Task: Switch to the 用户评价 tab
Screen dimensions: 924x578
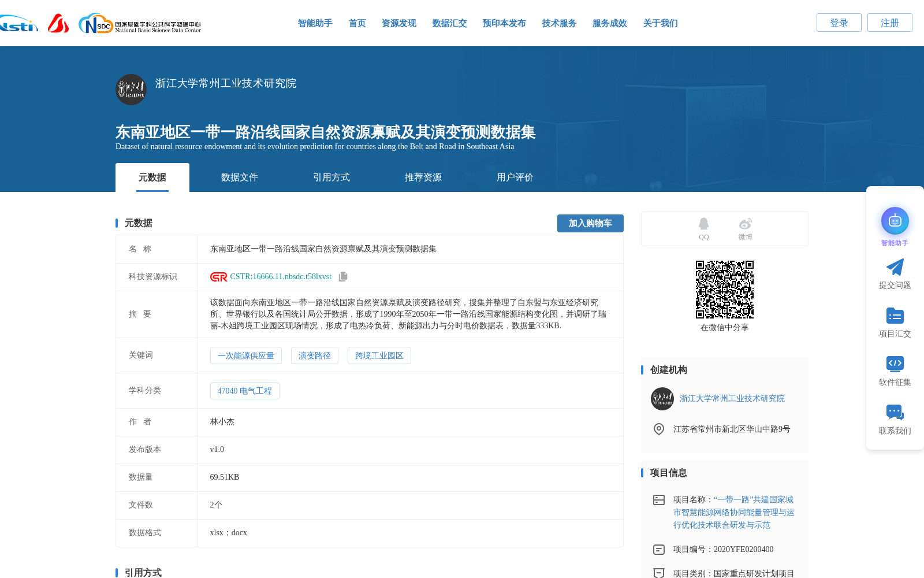Action: coord(515,177)
